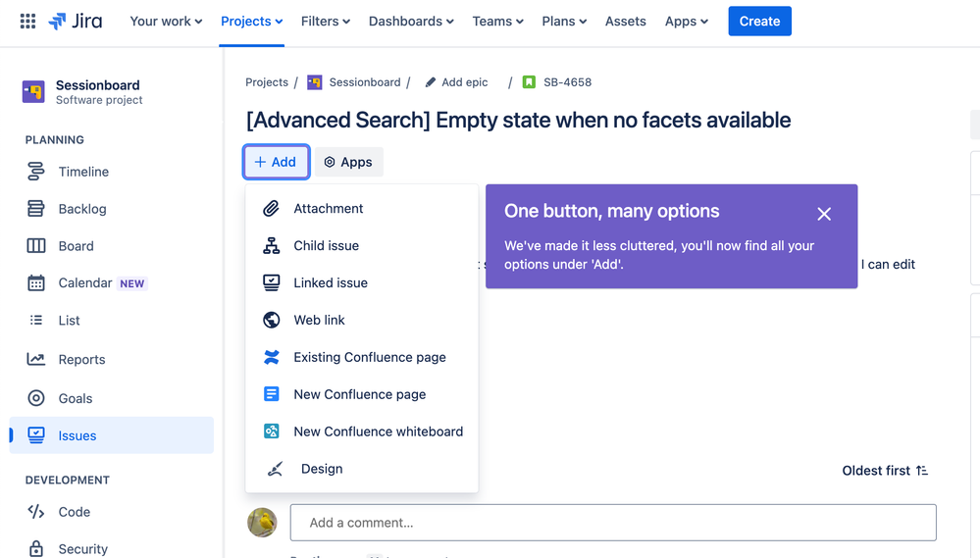Click the user avatar beside comment box
980x558 pixels.
click(x=262, y=523)
